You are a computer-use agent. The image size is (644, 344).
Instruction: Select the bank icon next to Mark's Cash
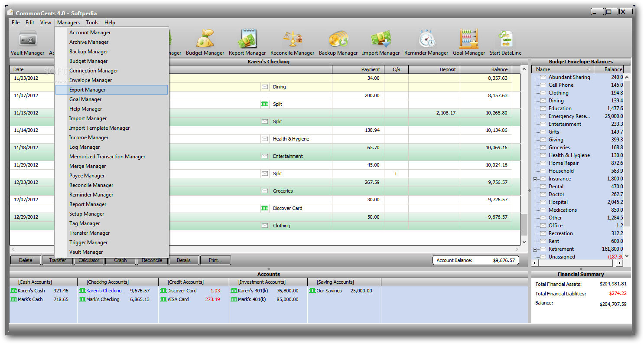pos(14,299)
